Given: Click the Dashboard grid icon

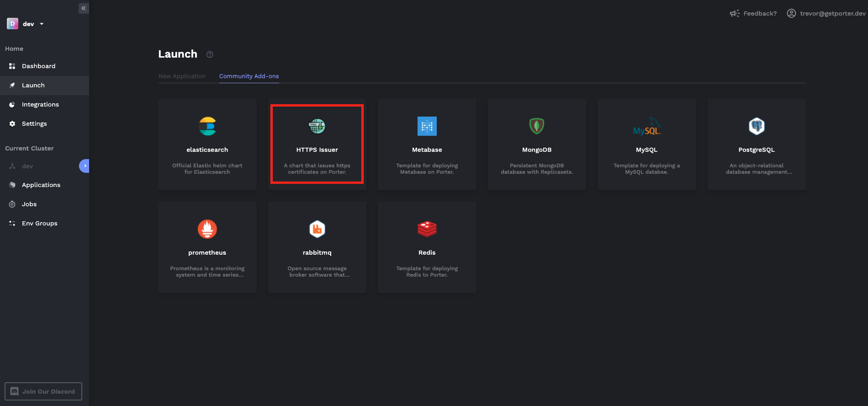Looking at the screenshot, I should [12, 66].
